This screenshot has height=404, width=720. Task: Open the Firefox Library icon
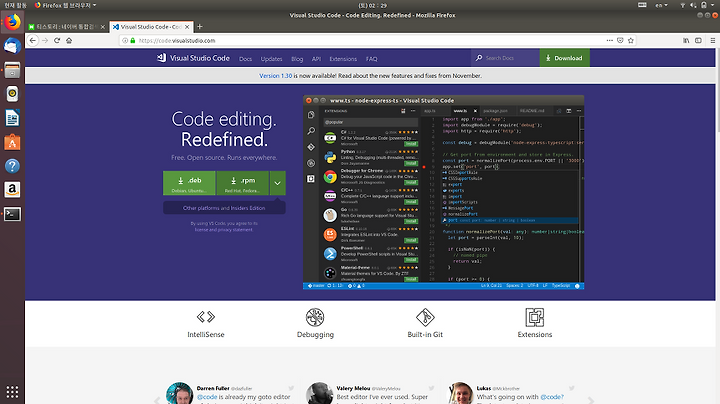[686, 40]
